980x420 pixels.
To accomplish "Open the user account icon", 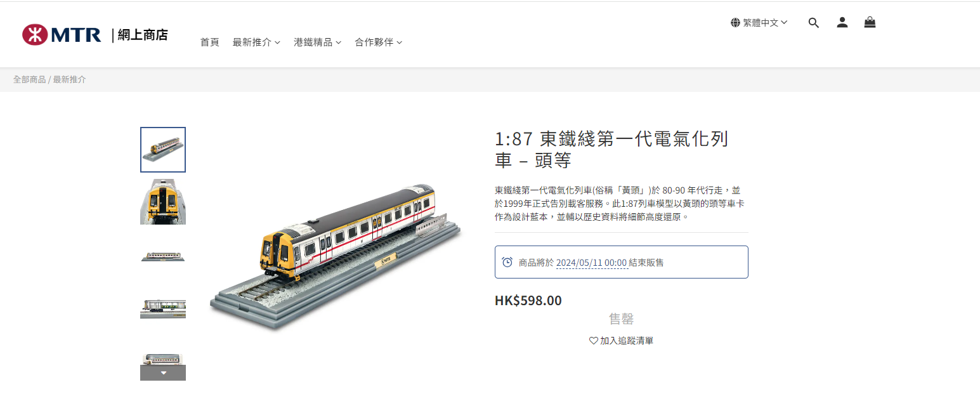I will [842, 23].
